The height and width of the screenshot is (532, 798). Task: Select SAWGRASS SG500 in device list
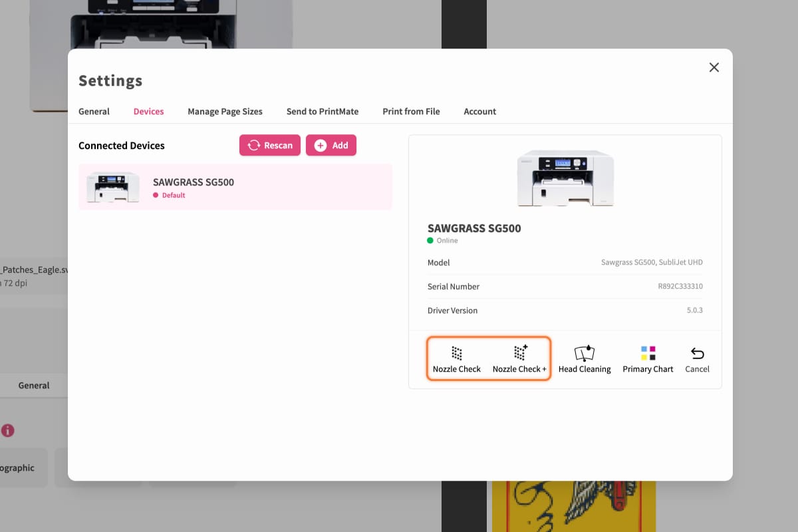point(235,187)
